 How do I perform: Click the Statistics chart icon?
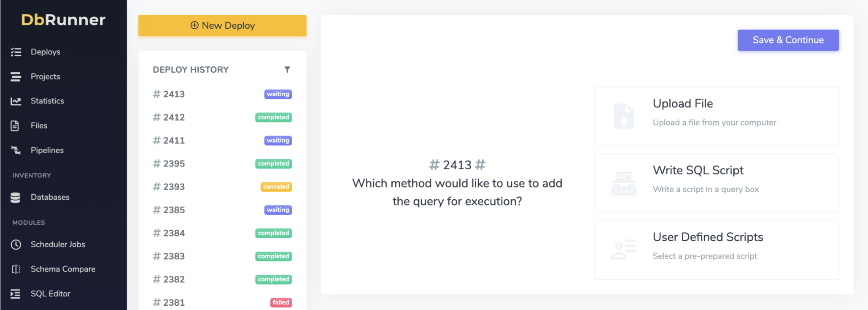pos(16,101)
